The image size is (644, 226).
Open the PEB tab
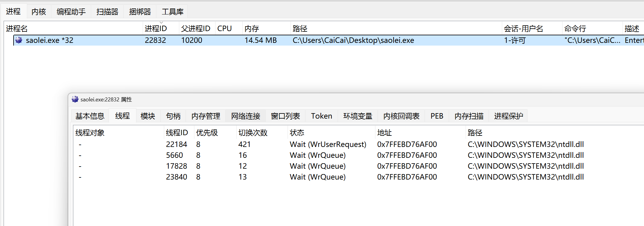pyautogui.click(x=437, y=116)
